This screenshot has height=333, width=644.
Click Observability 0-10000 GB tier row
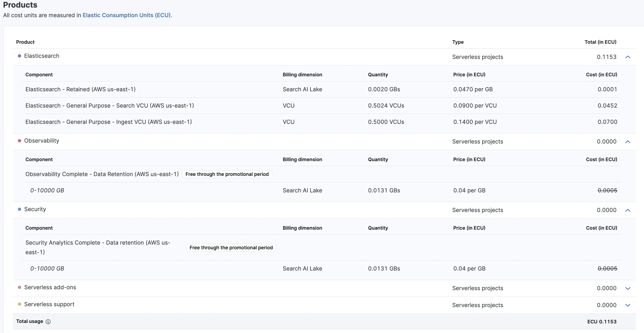(x=321, y=190)
